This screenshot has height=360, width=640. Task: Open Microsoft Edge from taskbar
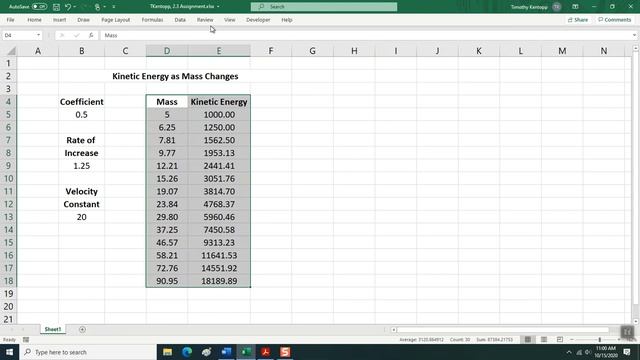[187, 352]
